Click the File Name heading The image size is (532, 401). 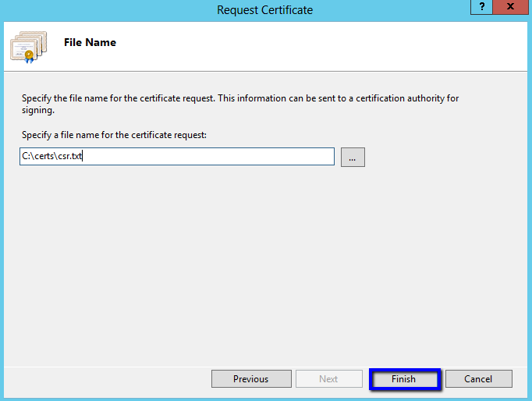(x=90, y=43)
